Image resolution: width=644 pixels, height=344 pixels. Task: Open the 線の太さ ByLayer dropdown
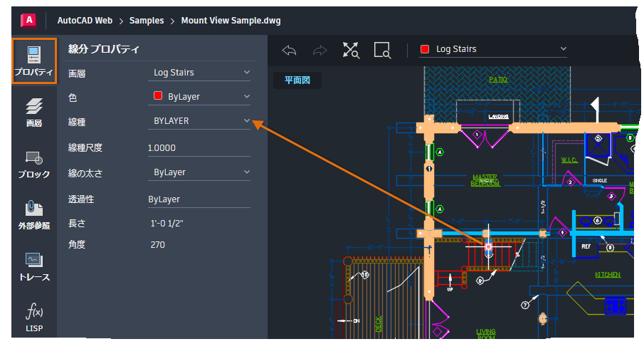coord(199,172)
